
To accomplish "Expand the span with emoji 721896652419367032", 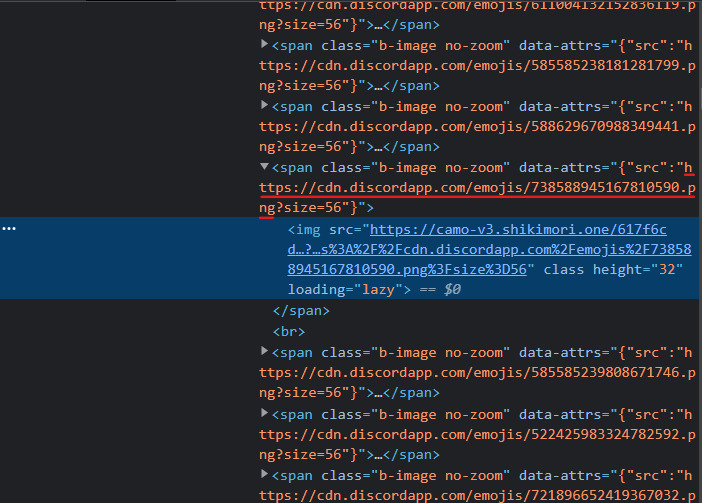I will point(264,473).
